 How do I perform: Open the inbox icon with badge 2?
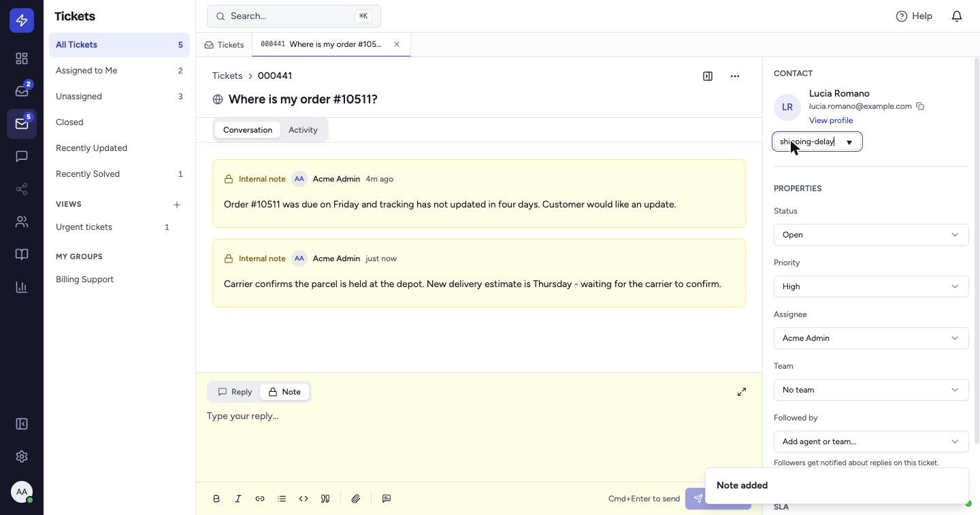click(x=22, y=91)
